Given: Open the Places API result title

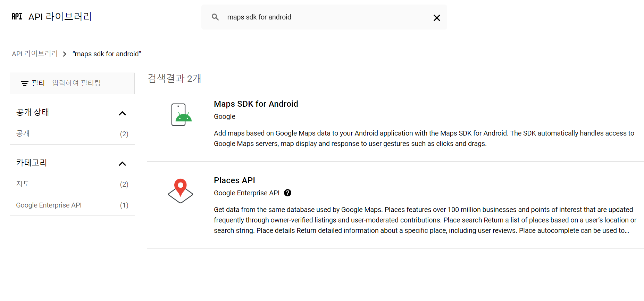Looking at the screenshot, I should pos(234,180).
